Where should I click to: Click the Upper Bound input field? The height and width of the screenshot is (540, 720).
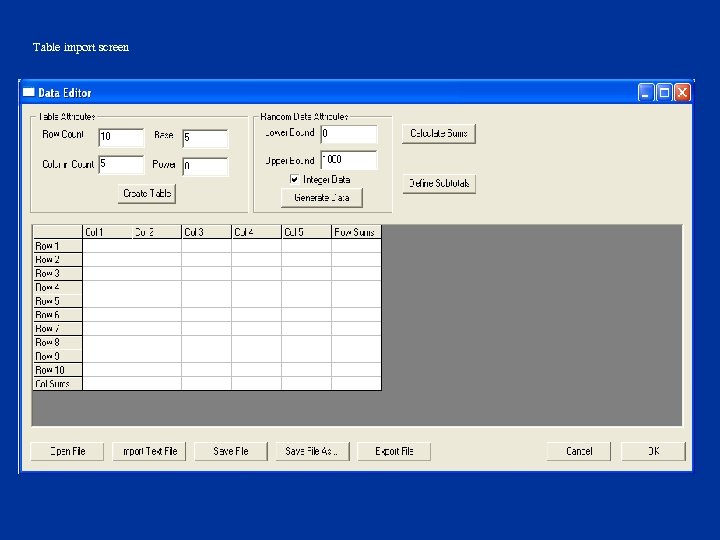pos(348,161)
